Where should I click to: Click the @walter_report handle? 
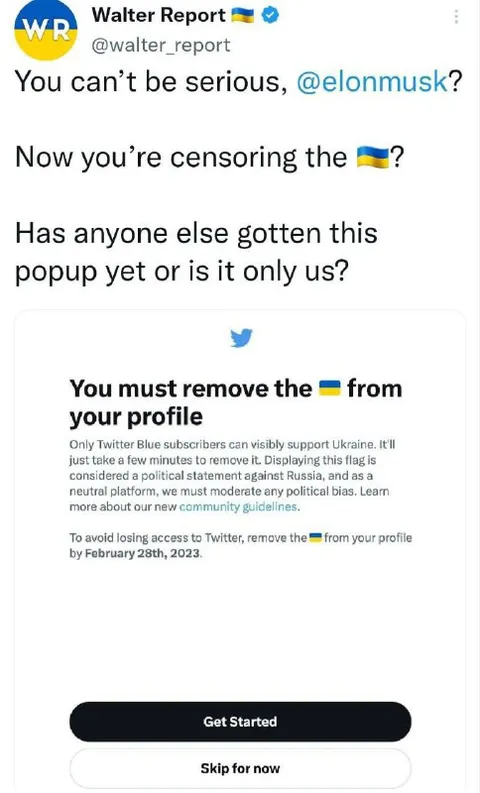click(160, 46)
